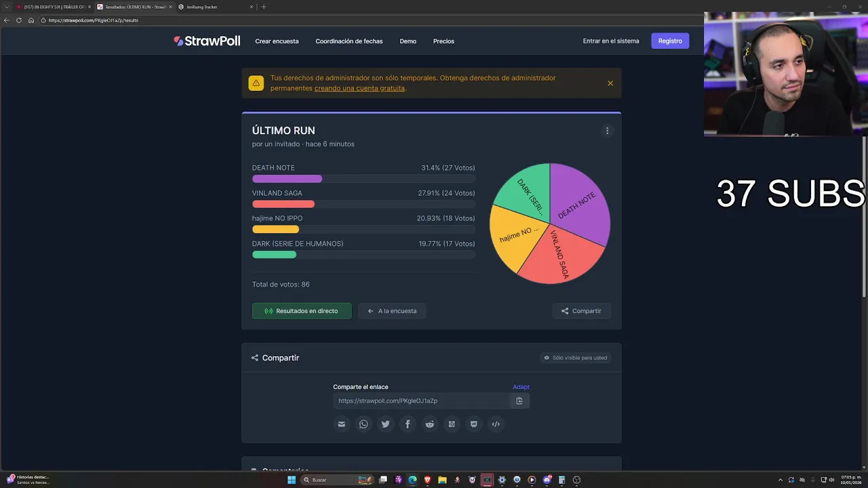This screenshot has height=488, width=868.
Task: Click the '31.4% (27 Votos)' text
Action: coord(448,168)
